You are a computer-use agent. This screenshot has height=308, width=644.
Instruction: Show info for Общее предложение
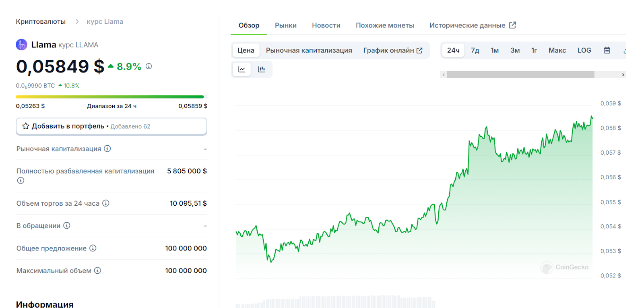click(93, 248)
